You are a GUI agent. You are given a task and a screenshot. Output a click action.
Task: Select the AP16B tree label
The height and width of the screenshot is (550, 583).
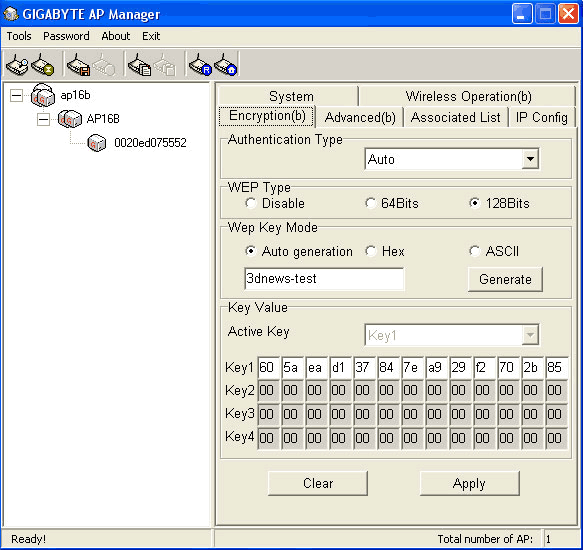click(103, 119)
